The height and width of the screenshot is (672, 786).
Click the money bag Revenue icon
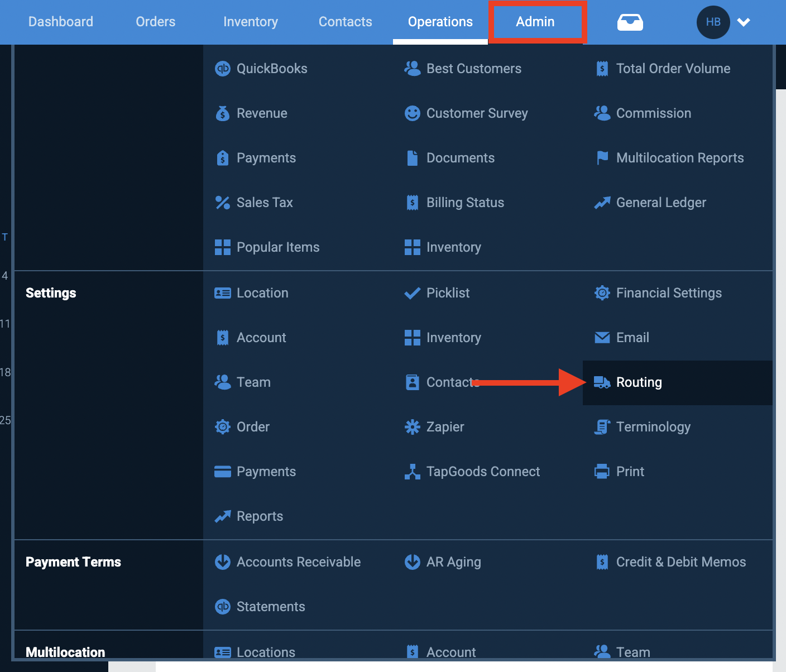(x=223, y=113)
